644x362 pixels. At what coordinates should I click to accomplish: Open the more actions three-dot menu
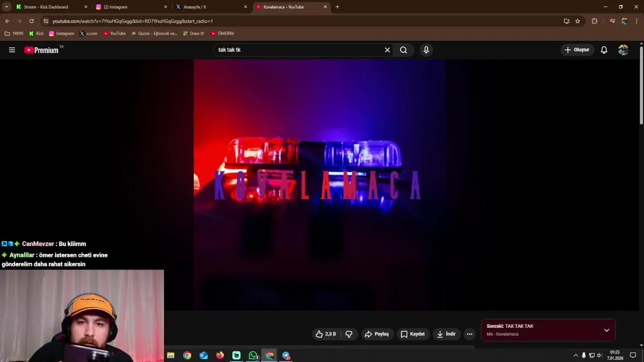pyautogui.click(x=469, y=334)
